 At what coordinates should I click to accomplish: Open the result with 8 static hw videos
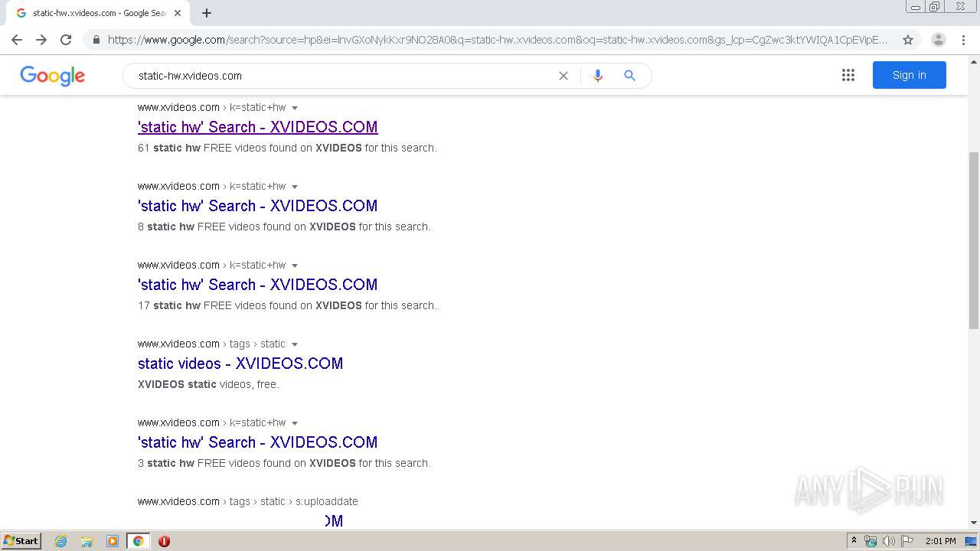click(258, 206)
